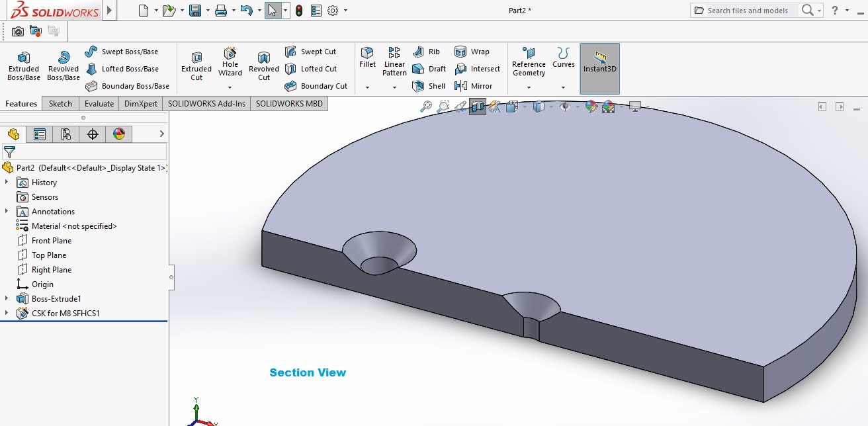Open the PropertyManager tab
The image size is (868, 426).
click(40, 134)
